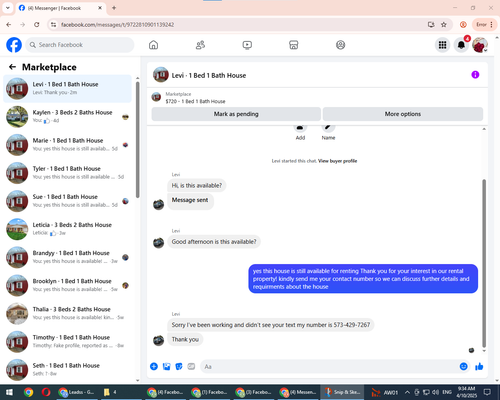Open the account profile picture menu
This screenshot has width=500, height=400.
coord(480,45)
